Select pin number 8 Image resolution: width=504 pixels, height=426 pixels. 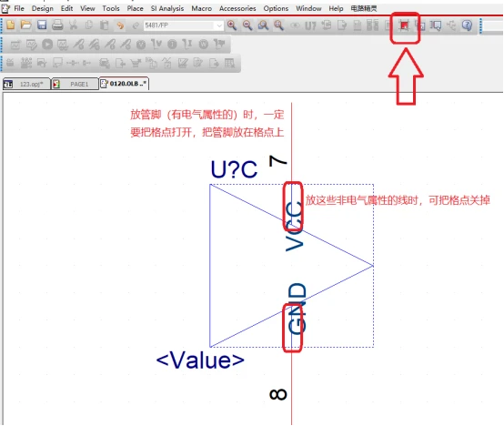click(278, 394)
